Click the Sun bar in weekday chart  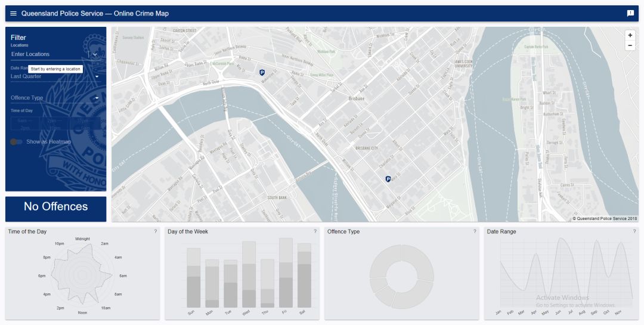click(x=193, y=277)
